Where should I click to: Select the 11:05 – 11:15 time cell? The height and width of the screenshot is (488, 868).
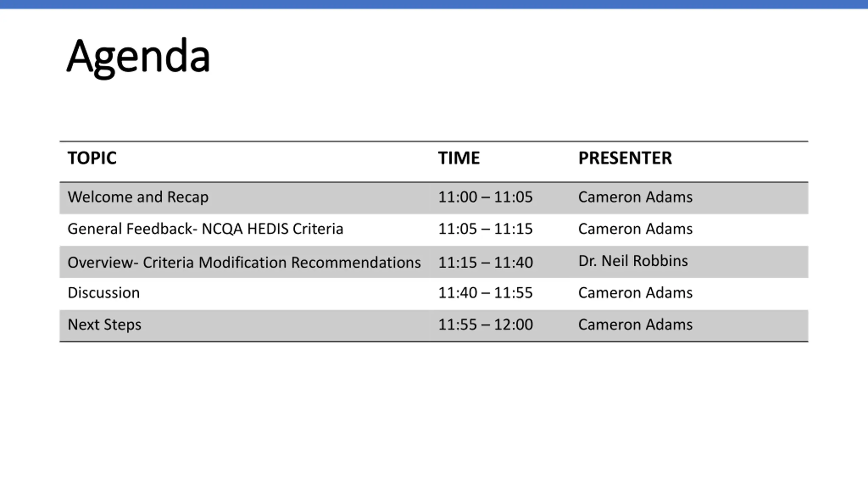click(x=486, y=229)
